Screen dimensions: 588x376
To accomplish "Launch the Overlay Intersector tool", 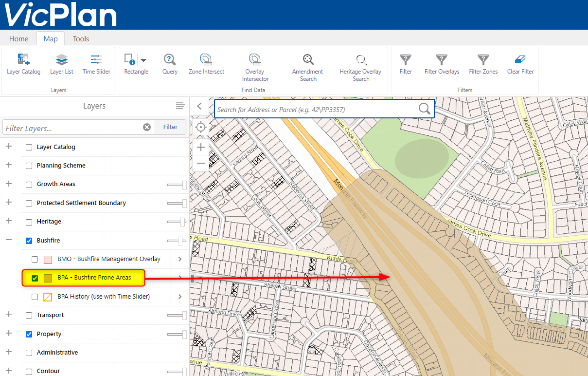I will pyautogui.click(x=255, y=68).
